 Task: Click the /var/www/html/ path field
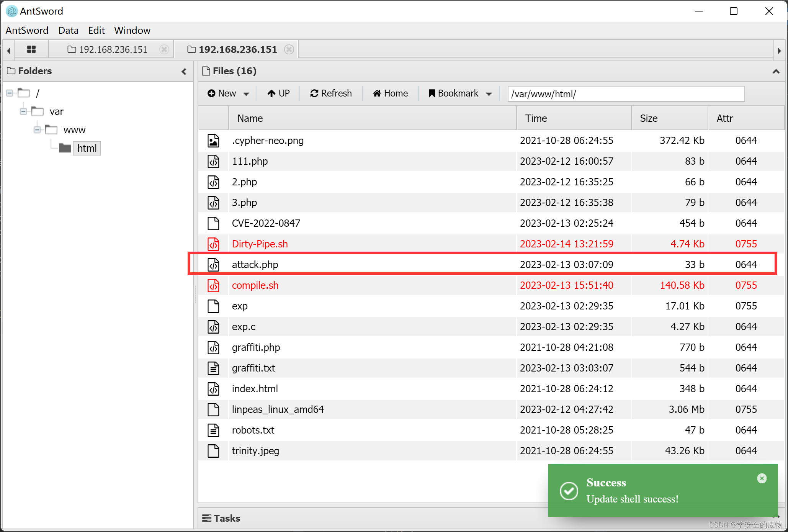point(626,94)
